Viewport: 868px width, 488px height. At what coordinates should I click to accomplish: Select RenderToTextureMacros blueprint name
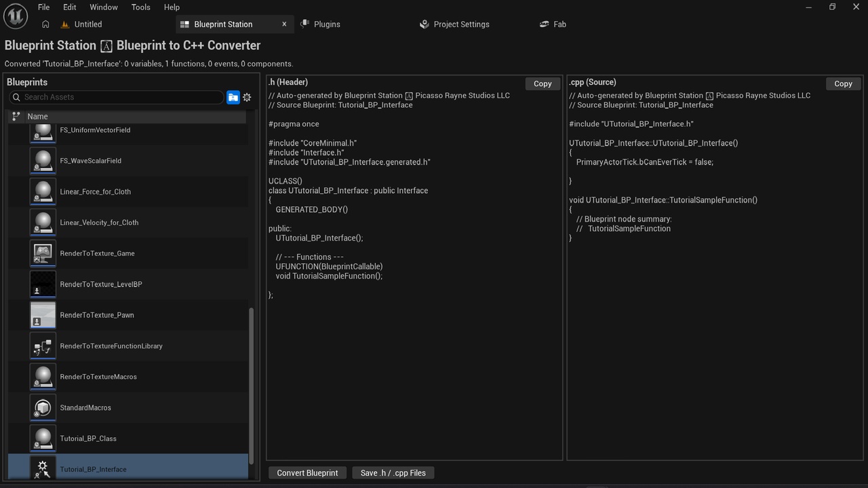point(98,377)
